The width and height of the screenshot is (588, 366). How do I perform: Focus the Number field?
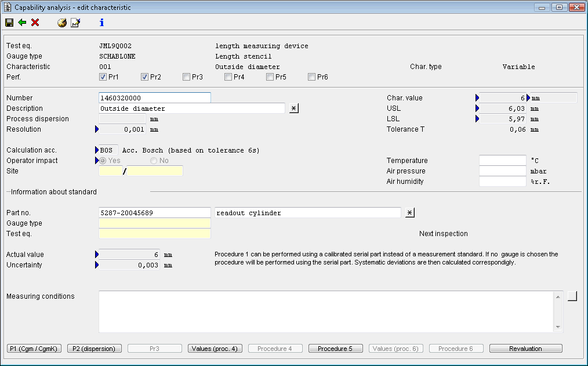pyautogui.click(x=154, y=98)
